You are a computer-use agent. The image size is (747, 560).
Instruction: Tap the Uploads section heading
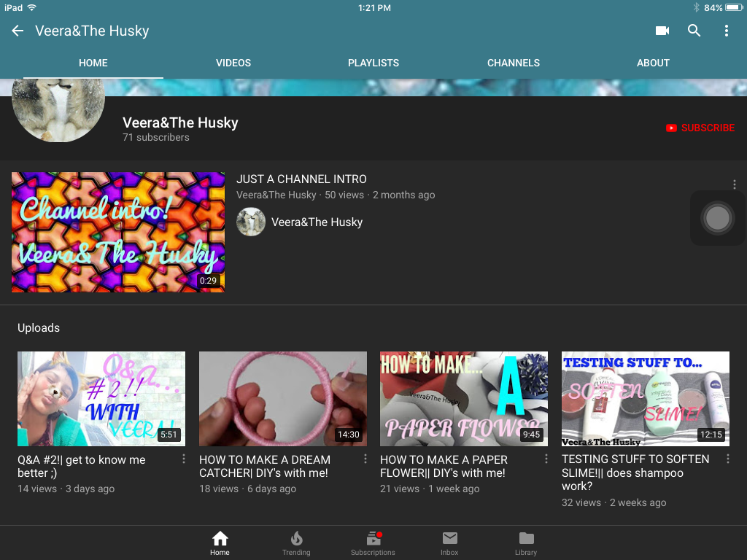click(39, 327)
